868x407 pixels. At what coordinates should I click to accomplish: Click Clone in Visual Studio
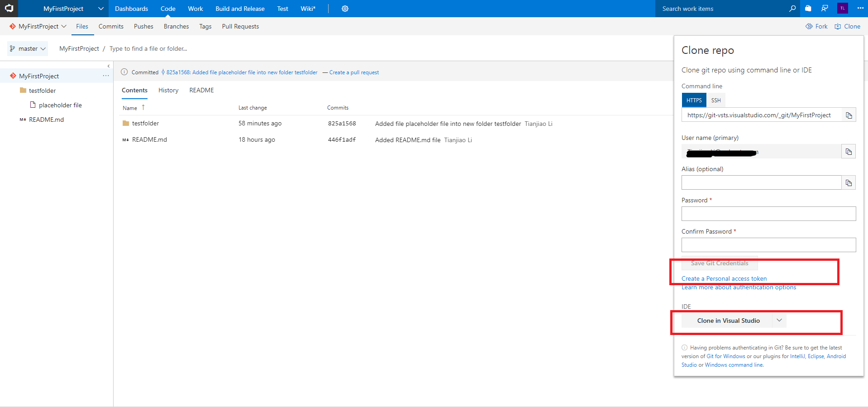coord(728,321)
